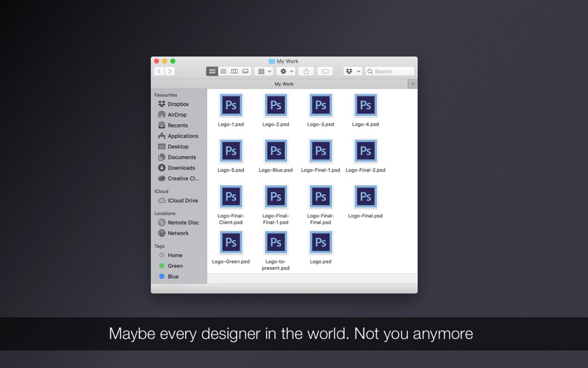Select Network in the sidebar

tap(178, 233)
